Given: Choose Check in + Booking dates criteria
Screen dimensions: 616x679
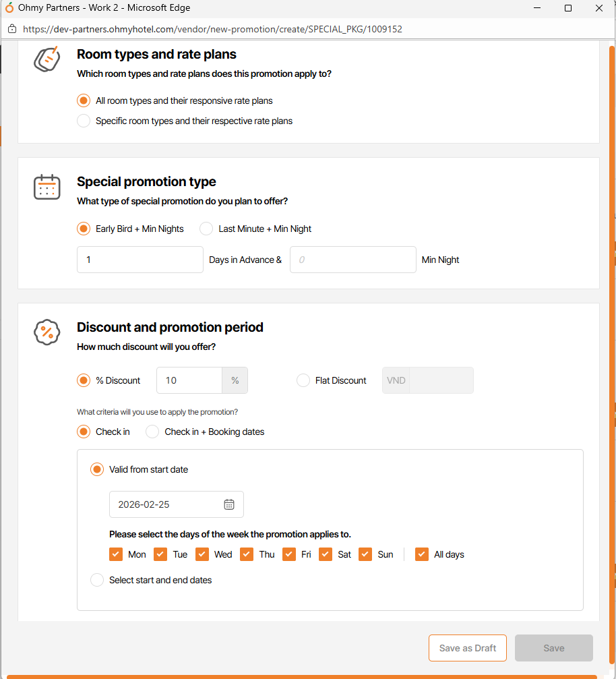Looking at the screenshot, I should click(152, 432).
